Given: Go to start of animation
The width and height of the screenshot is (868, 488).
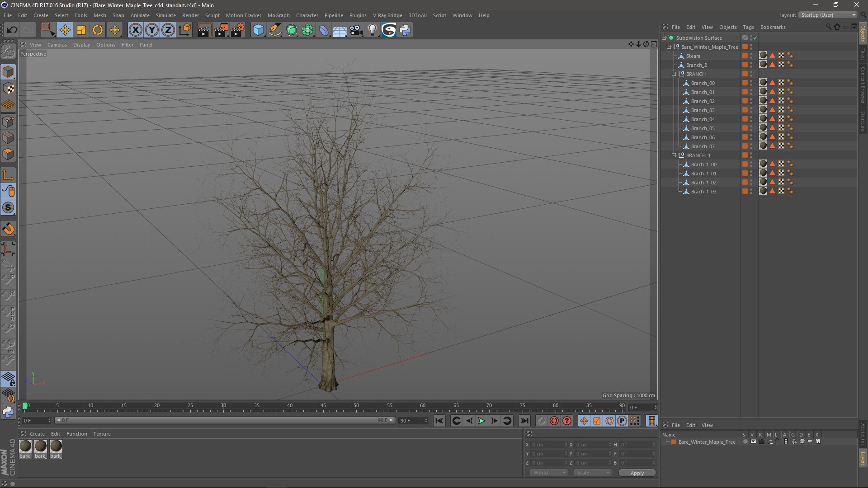Looking at the screenshot, I should coord(439,421).
